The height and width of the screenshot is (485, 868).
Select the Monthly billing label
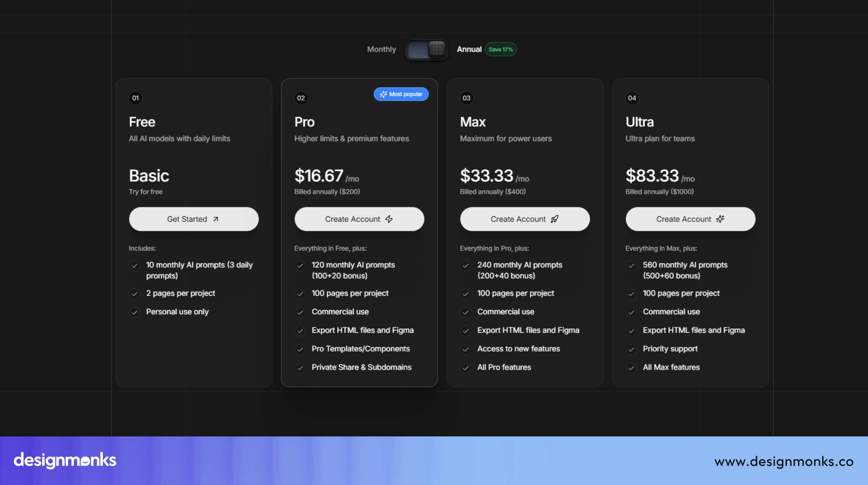[381, 49]
